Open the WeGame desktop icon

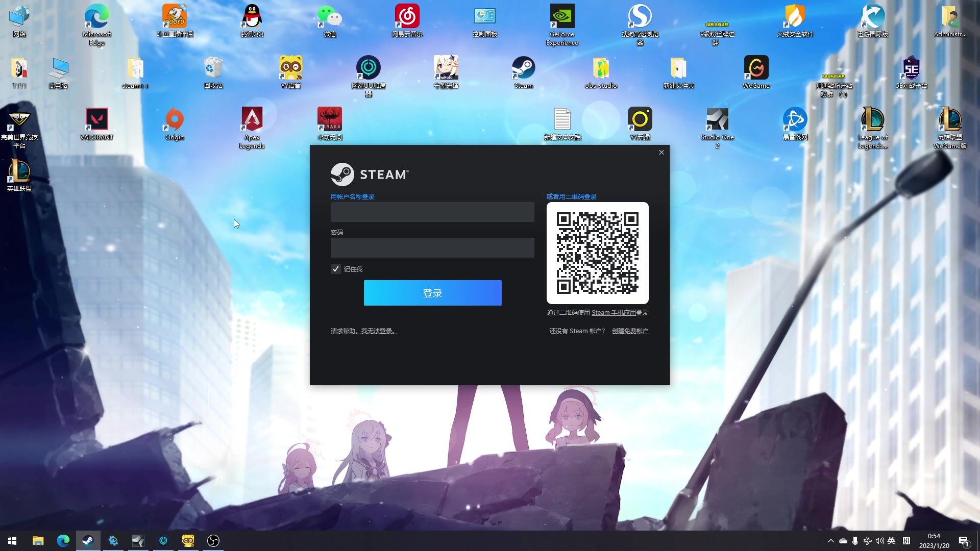(756, 68)
